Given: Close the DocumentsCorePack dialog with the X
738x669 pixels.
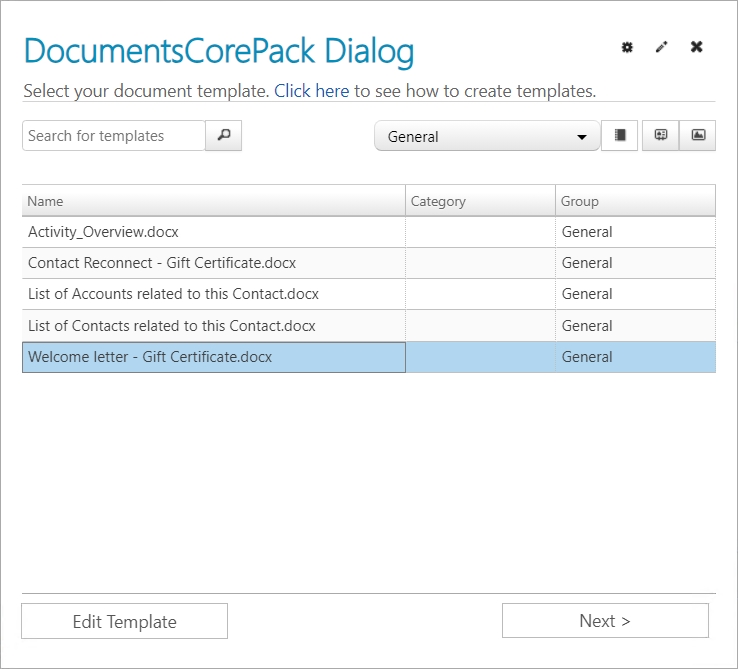Looking at the screenshot, I should (x=697, y=47).
